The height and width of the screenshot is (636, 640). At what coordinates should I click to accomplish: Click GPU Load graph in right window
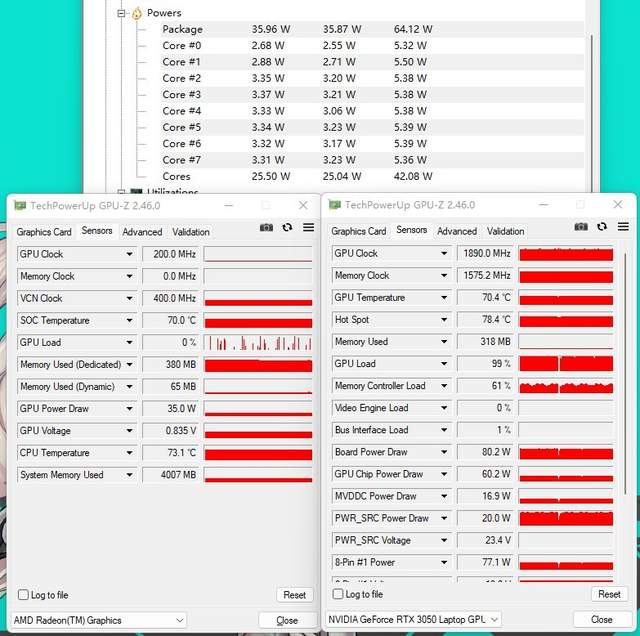coord(566,364)
